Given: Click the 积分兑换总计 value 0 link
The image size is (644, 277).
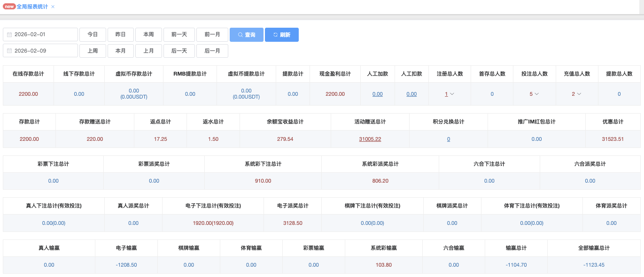Looking at the screenshot, I should click(448, 139).
